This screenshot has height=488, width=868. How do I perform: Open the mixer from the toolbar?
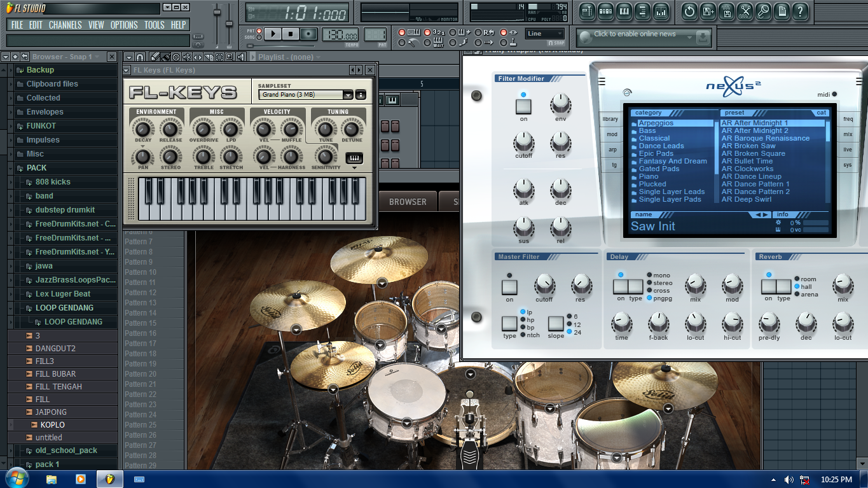[661, 11]
